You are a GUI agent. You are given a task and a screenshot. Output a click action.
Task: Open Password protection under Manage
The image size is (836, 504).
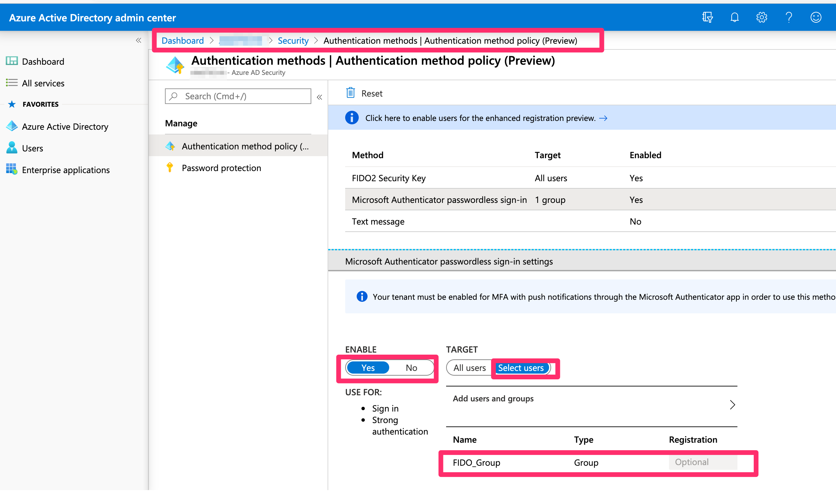pyautogui.click(x=221, y=168)
